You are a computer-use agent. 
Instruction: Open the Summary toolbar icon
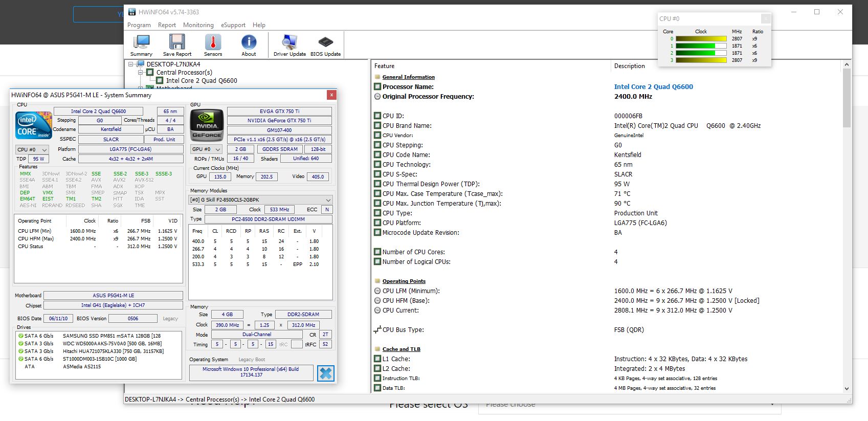tap(141, 45)
